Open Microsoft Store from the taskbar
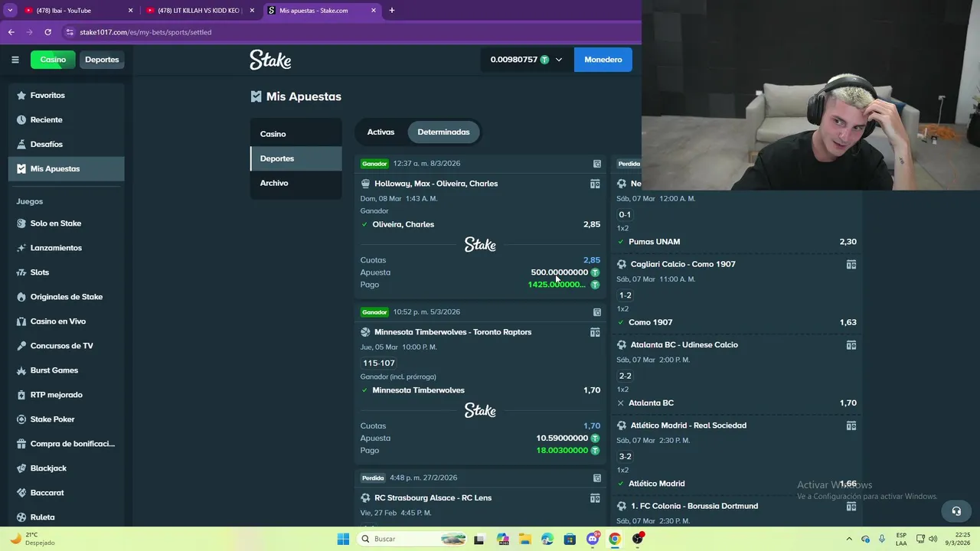The width and height of the screenshot is (980, 551). pos(570,539)
